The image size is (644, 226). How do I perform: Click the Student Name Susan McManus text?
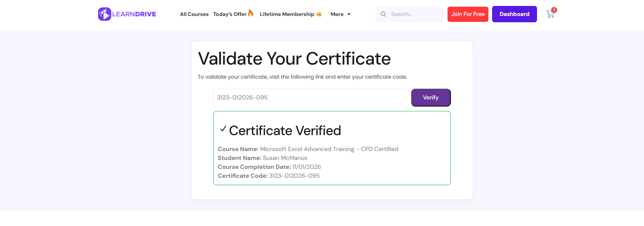pyautogui.click(x=263, y=158)
